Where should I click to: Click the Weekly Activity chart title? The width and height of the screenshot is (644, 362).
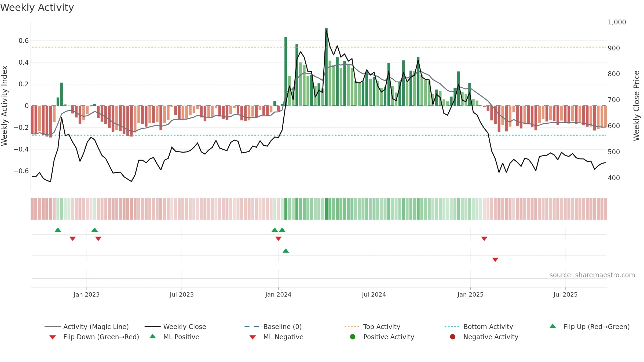[37, 8]
